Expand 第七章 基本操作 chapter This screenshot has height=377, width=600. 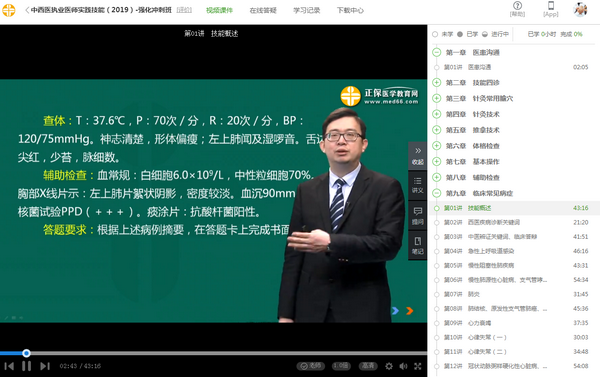tap(437, 162)
